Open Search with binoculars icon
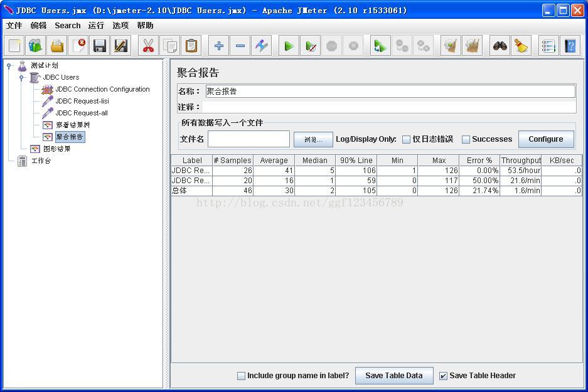This screenshot has height=392, width=588. tap(500, 46)
